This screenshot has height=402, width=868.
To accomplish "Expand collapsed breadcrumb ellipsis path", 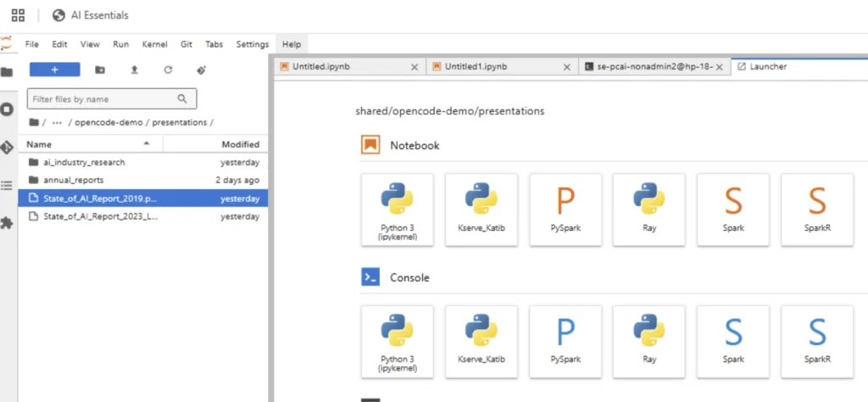I will [x=56, y=122].
